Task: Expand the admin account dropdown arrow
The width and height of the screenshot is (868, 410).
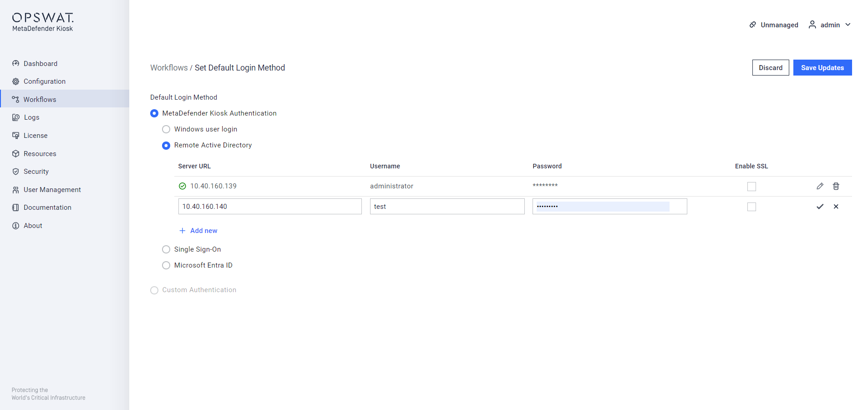Action: tap(848, 25)
